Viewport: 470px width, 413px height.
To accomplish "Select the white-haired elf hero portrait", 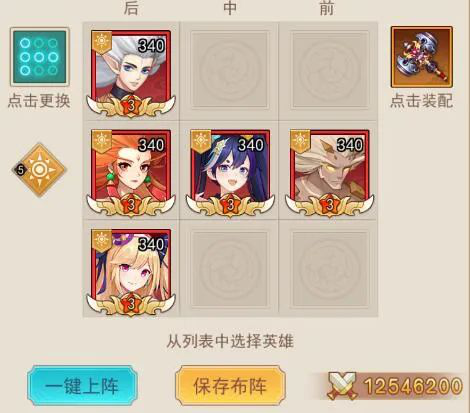I will click(131, 73).
